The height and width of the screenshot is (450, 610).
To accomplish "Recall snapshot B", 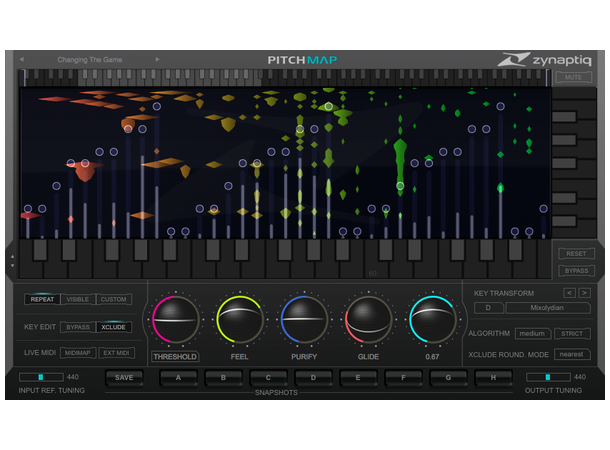I will pos(223,378).
